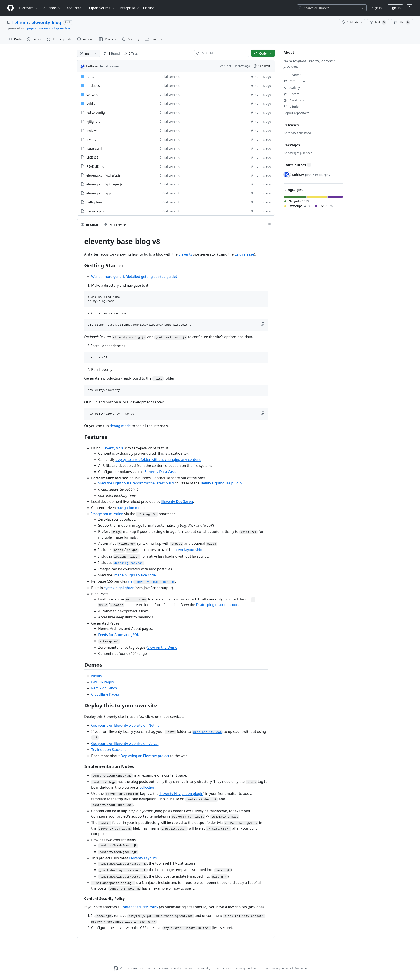The width and height of the screenshot is (420, 980).
Task: Focus the Go to file field
Action: click(222, 53)
